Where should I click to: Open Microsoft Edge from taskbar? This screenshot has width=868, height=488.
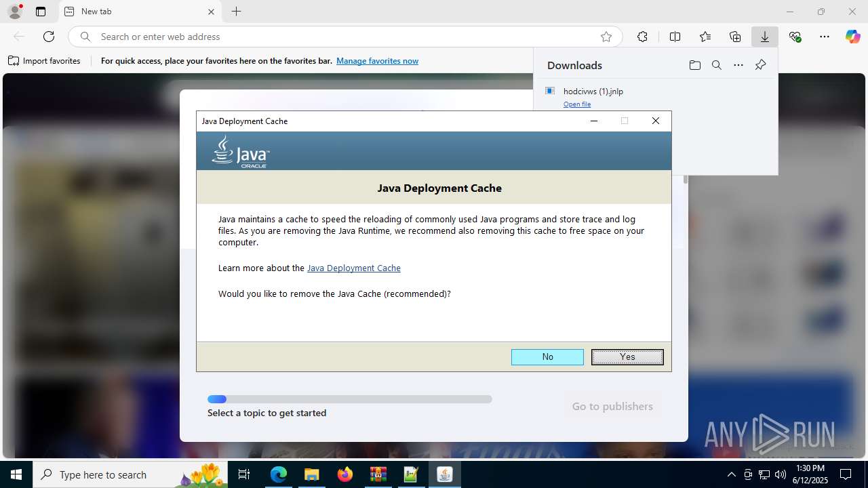[279, 474]
